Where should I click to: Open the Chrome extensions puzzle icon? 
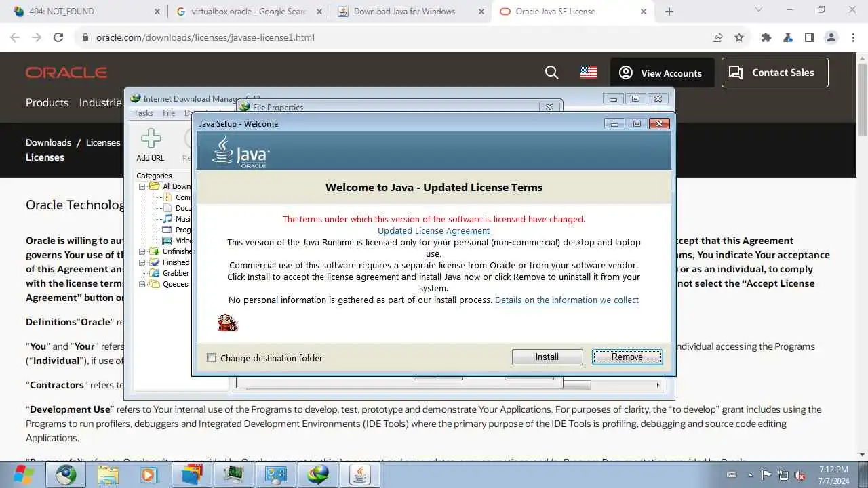click(x=766, y=37)
